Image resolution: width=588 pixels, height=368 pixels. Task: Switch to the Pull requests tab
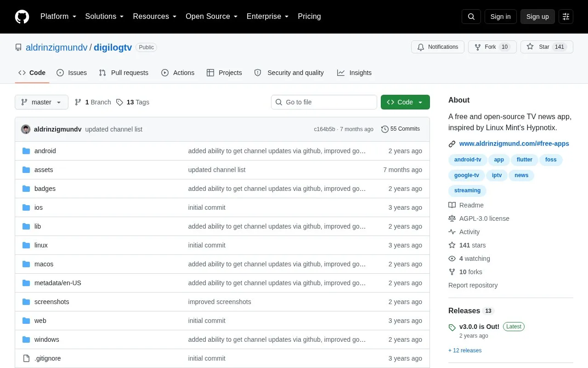click(x=124, y=73)
